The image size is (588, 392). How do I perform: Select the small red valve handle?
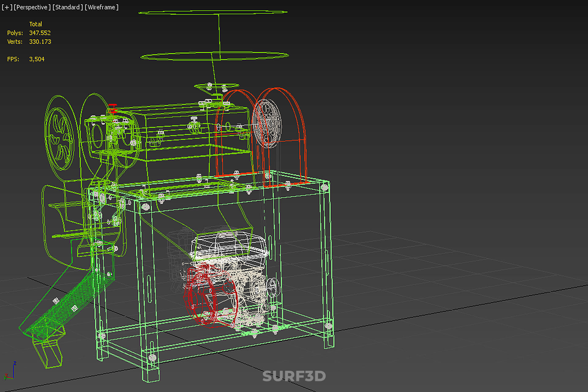tap(113, 108)
